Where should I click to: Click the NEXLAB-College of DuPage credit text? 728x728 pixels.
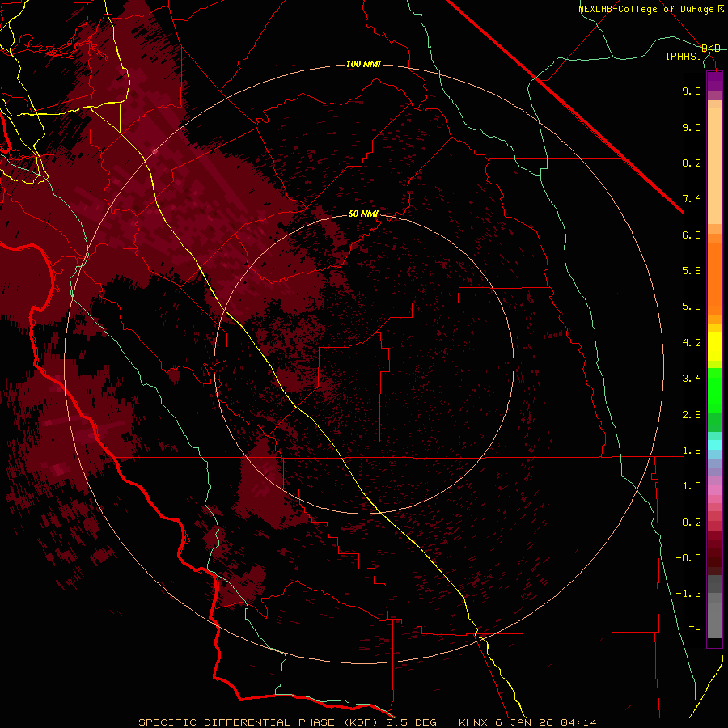pos(646,9)
